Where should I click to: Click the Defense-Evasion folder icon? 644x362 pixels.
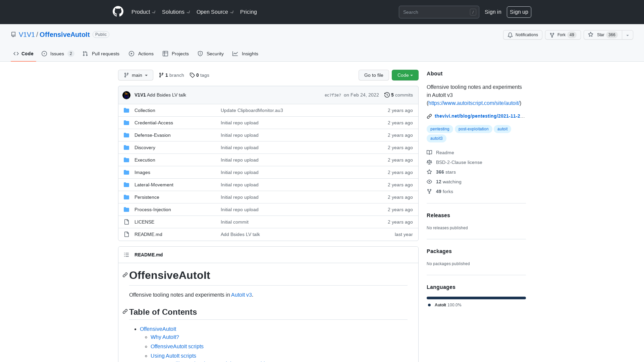pyautogui.click(x=126, y=135)
